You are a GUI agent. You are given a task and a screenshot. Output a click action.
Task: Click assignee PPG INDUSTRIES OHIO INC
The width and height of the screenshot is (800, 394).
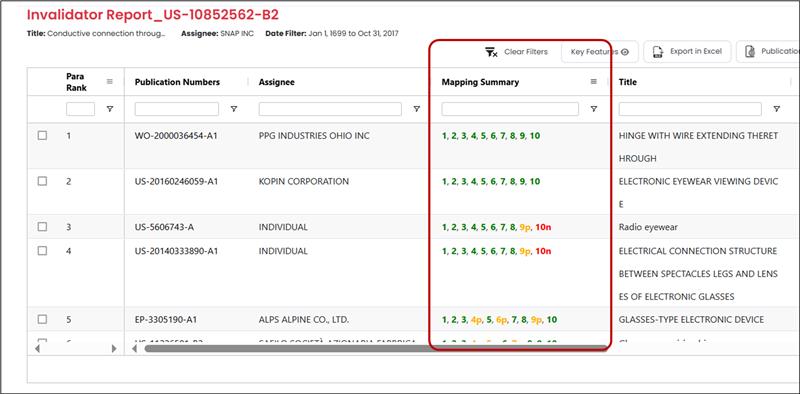click(314, 136)
